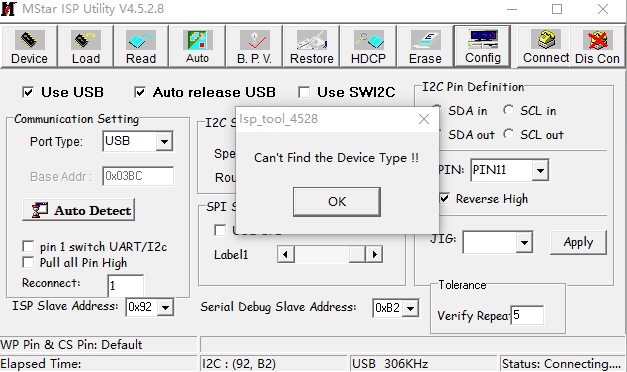Image resolution: width=627 pixels, height=372 pixels.
Task: Click the Base Addr 0x03BC field
Action: [x=138, y=176]
